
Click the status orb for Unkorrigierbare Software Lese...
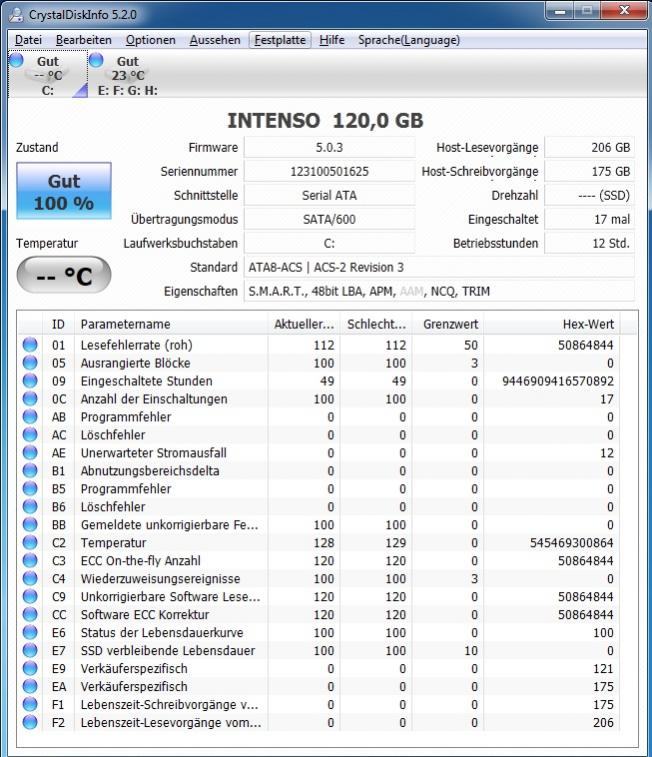click(30, 596)
